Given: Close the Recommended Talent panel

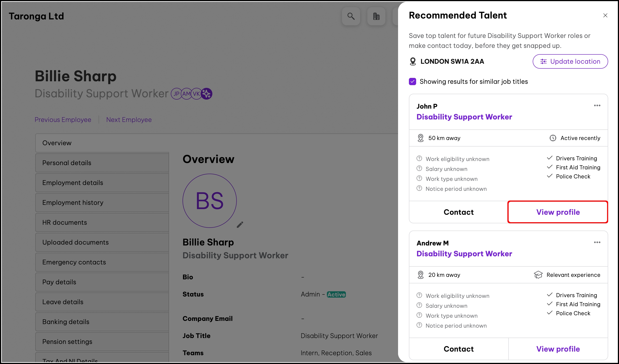Looking at the screenshot, I should tap(605, 15).
